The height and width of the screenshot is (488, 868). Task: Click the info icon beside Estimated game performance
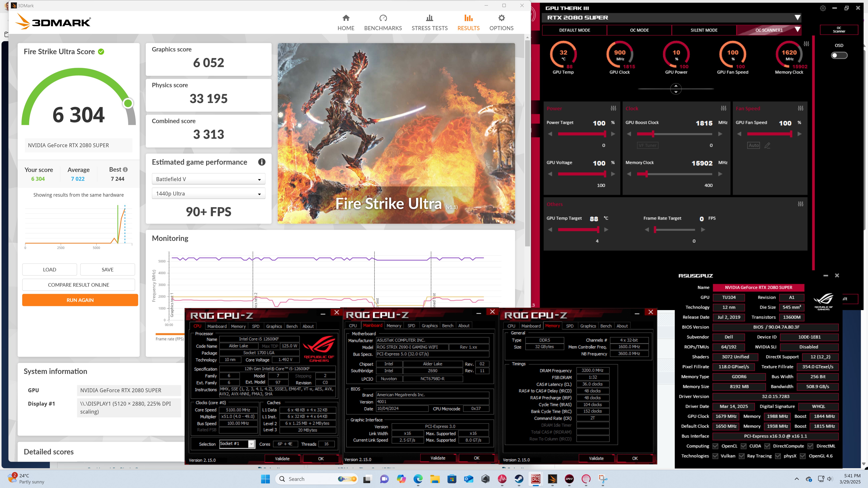tap(262, 162)
